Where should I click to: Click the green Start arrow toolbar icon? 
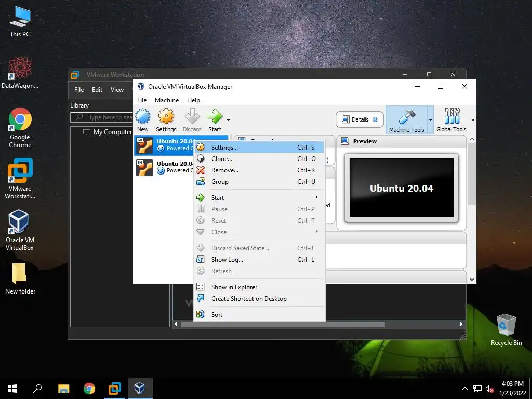[215, 117]
